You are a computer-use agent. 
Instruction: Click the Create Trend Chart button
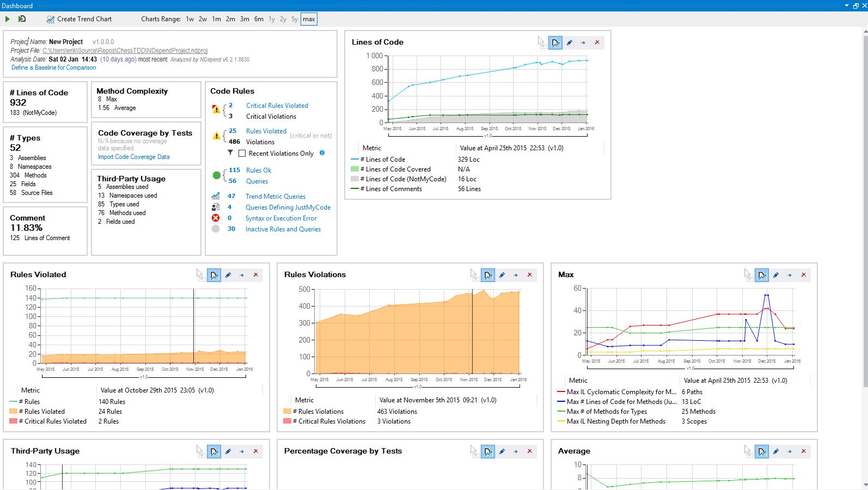pyautogui.click(x=79, y=19)
